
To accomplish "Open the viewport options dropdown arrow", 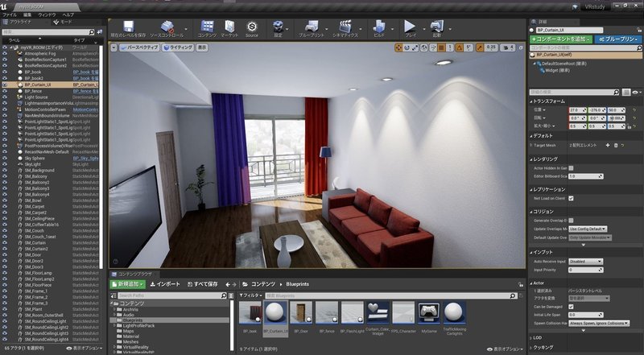I will pos(114,47).
